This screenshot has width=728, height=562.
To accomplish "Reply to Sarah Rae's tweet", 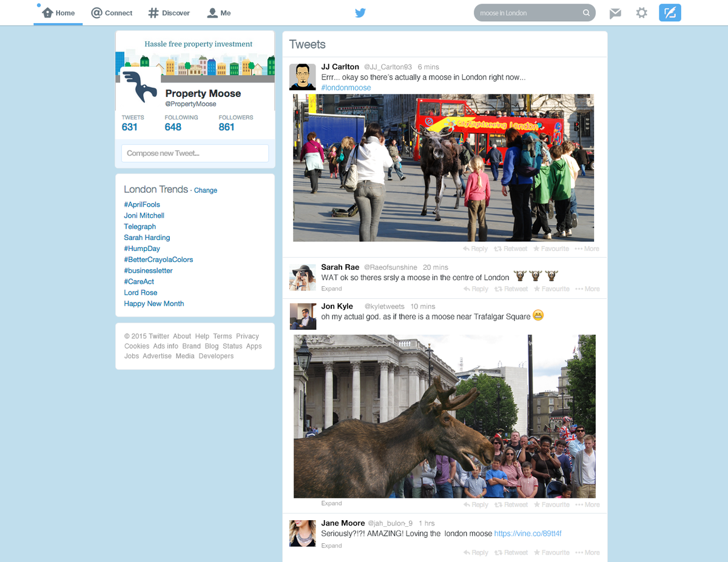I will tap(475, 289).
